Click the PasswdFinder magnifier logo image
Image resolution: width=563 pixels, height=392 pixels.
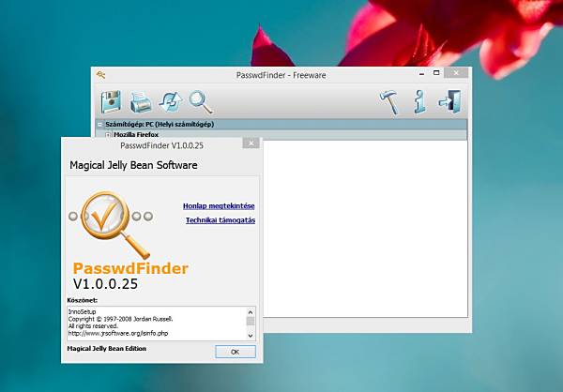[112, 224]
